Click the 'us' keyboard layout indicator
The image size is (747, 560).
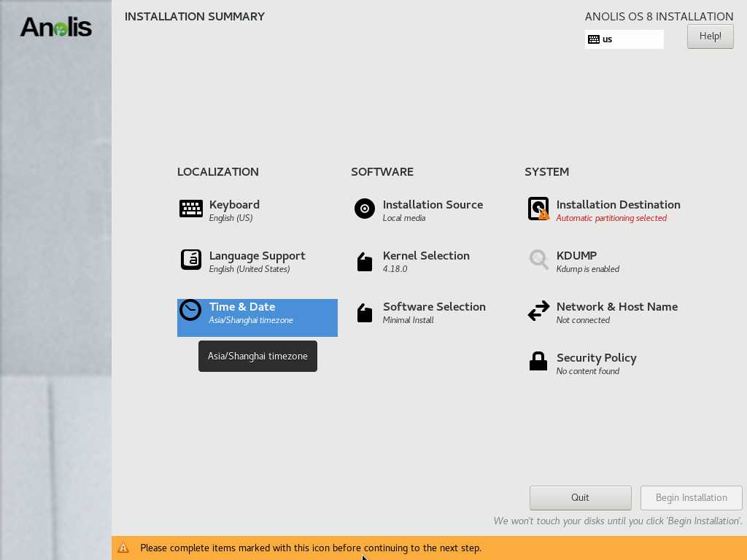click(x=624, y=39)
